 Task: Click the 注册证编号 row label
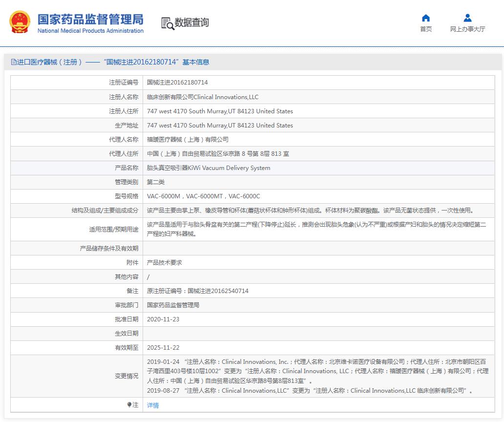[x=124, y=82]
